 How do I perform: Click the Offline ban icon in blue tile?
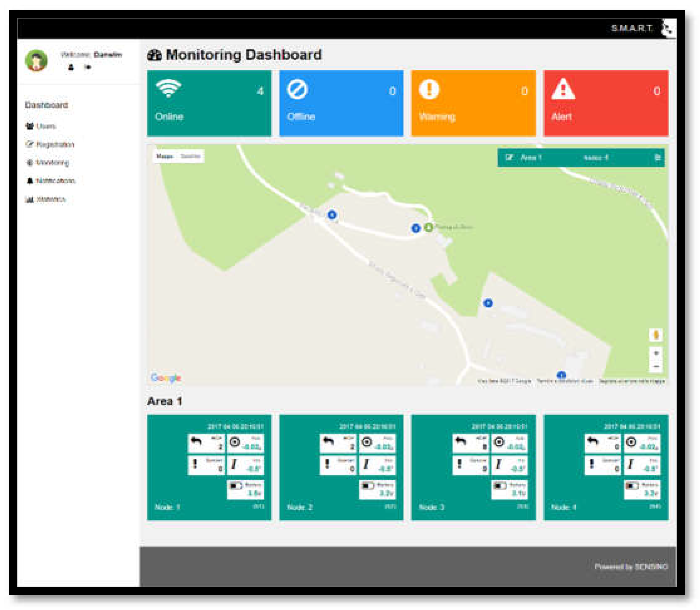[x=297, y=90]
